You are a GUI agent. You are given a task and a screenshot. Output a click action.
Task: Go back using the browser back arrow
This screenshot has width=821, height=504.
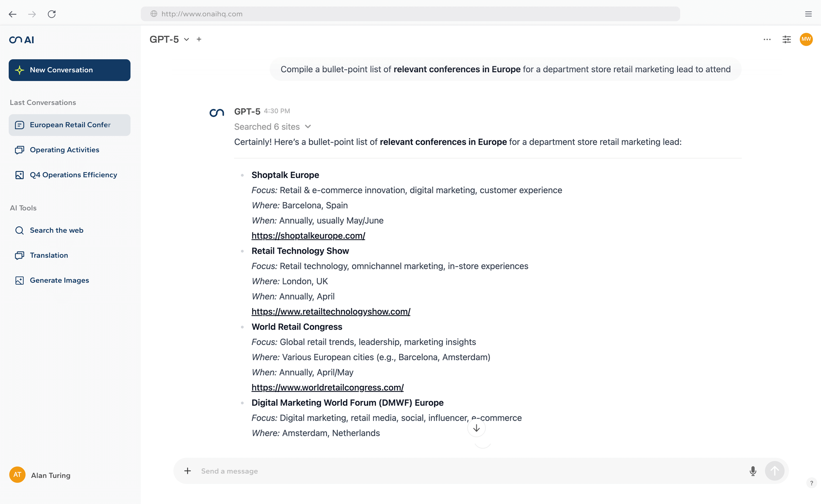[13, 14]
